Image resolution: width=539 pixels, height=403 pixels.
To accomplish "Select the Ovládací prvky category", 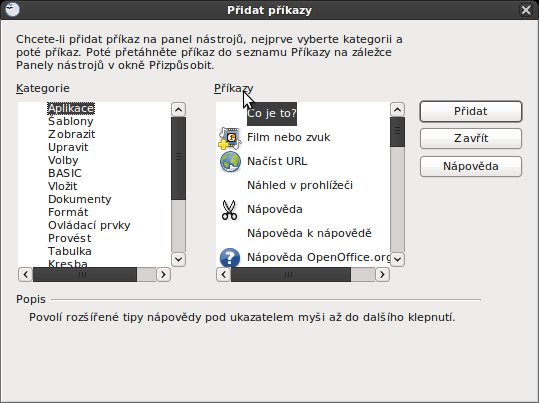I will 89,225.
